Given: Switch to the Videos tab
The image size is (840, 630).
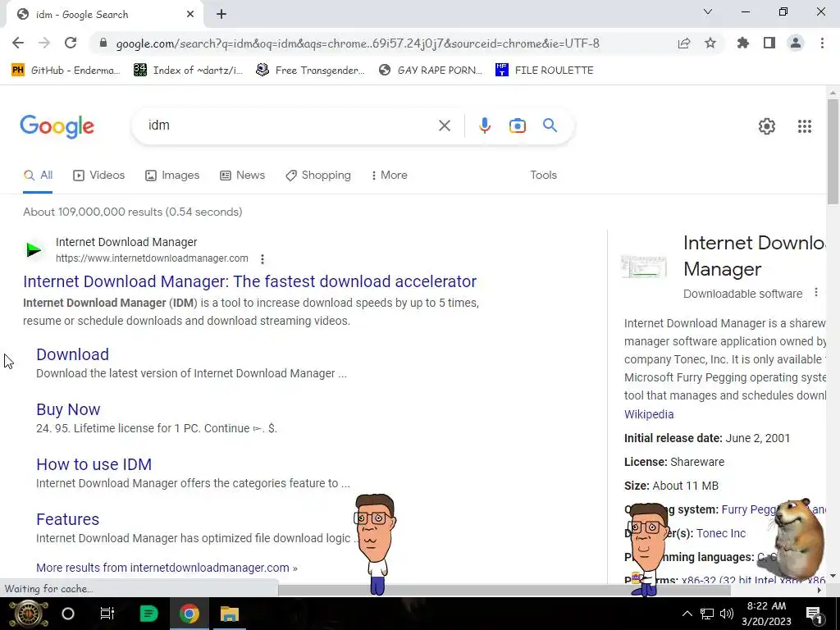Looking at the screenshot, I should [99, 176].
